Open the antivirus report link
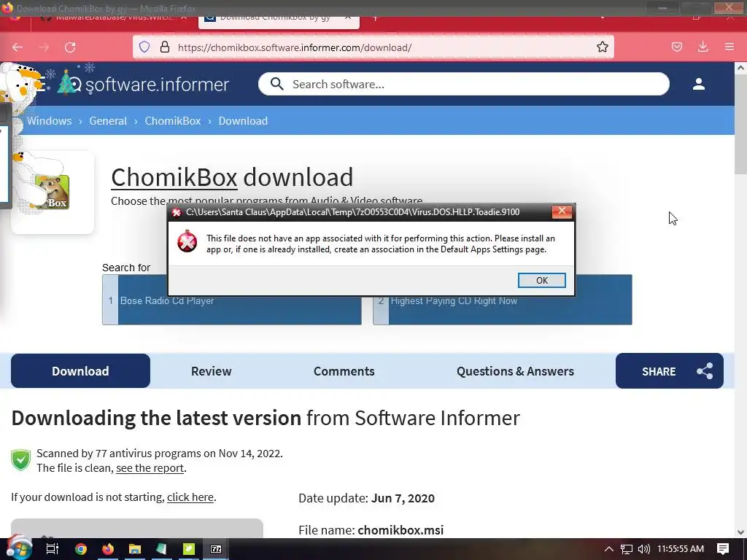 coord(150,468)
